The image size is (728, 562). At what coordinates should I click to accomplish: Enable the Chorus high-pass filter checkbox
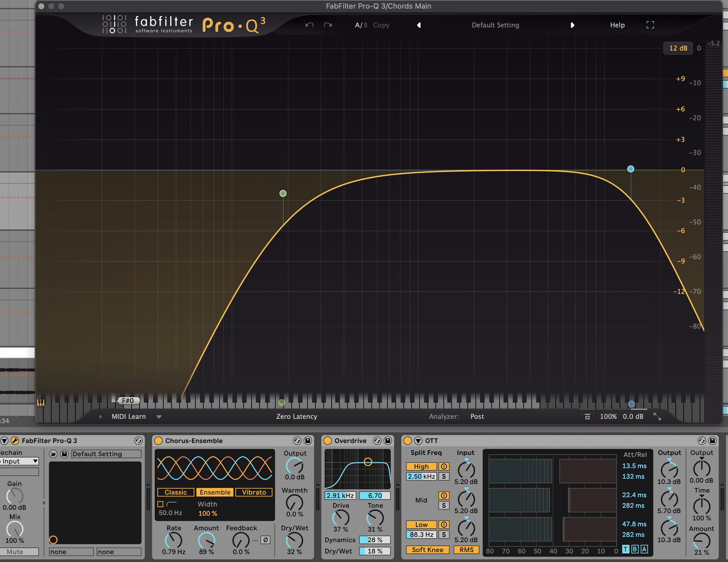pos(160,504)
